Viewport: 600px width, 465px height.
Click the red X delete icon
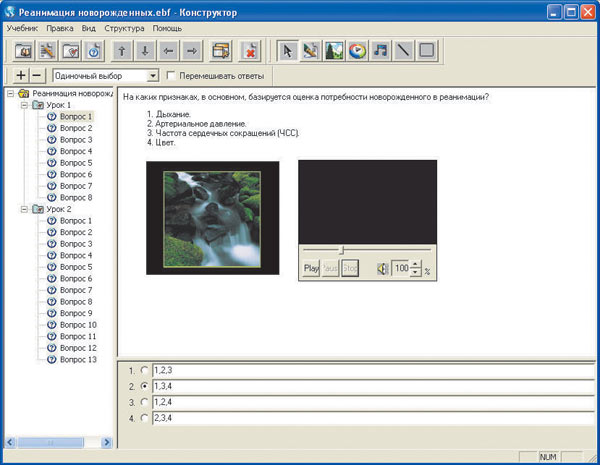click(x=250, y=50)
